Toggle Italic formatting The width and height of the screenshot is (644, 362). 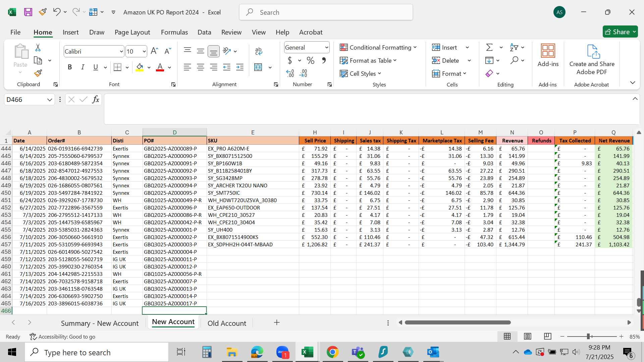pos(83,67)
